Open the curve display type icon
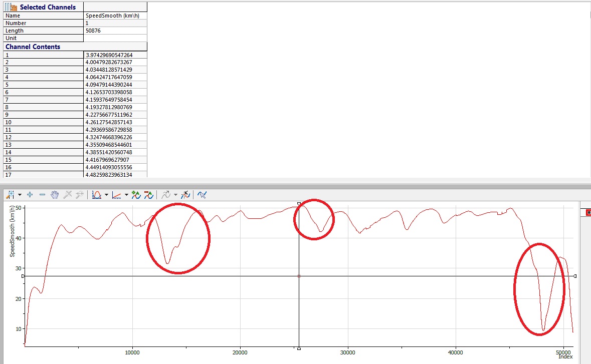591x364 pixels. click(x=97, y=195)
